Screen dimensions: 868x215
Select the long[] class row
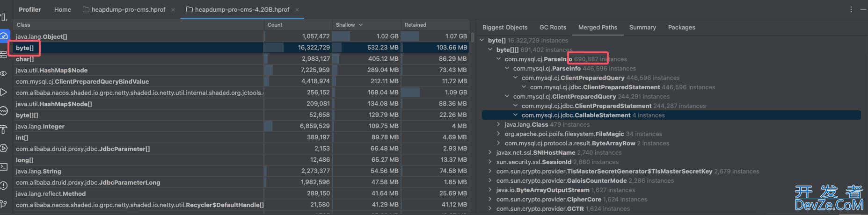[241, 159]
